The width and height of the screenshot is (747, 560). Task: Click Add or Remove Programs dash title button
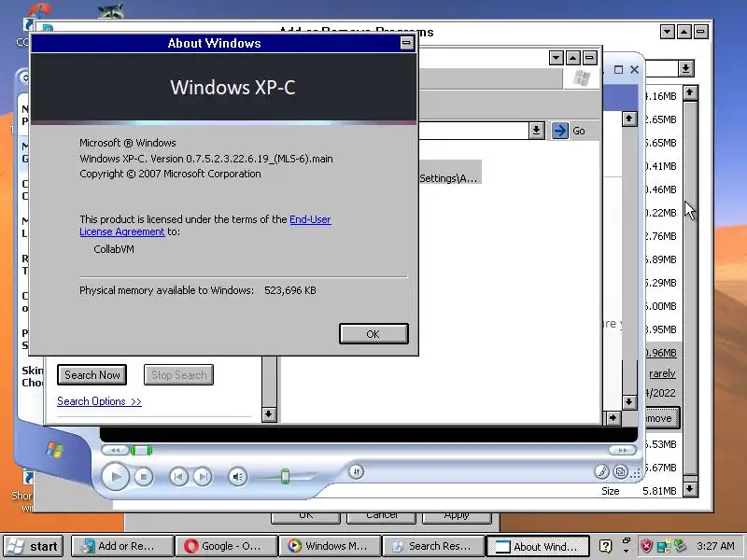click(x=701, y=32)
